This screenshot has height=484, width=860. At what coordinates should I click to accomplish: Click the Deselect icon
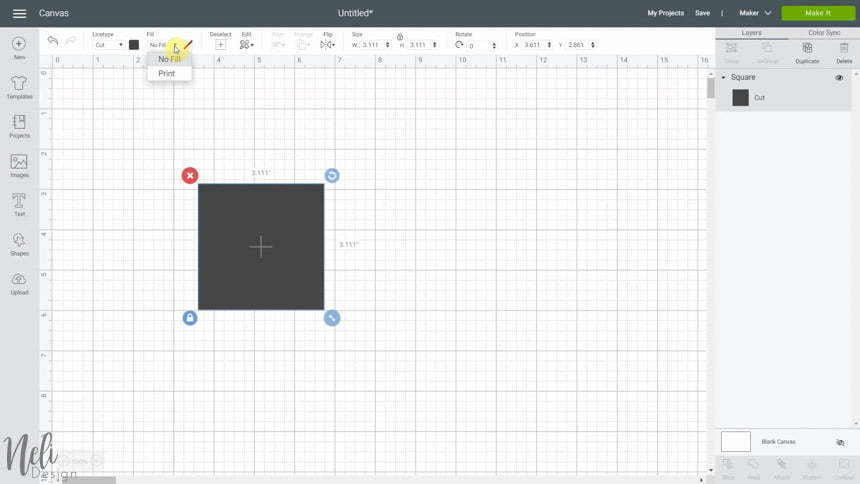click(x=220, y=44)
